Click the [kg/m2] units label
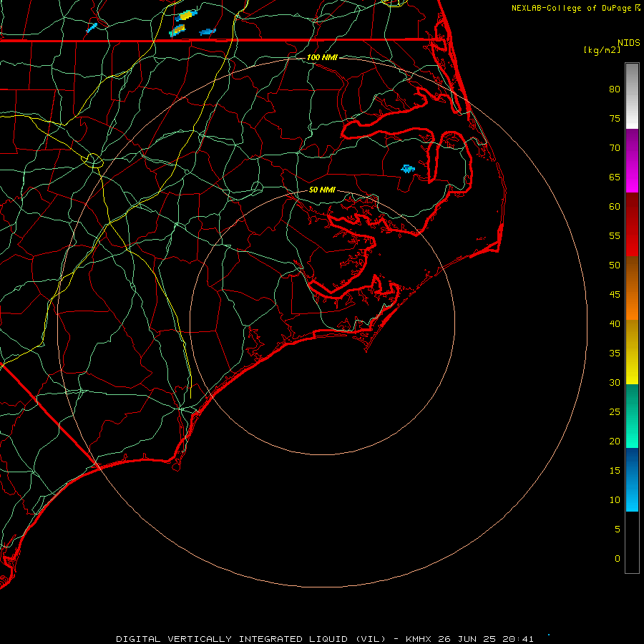Image resolution: width=644 pixels, height=644 pixels. point(602,50)
